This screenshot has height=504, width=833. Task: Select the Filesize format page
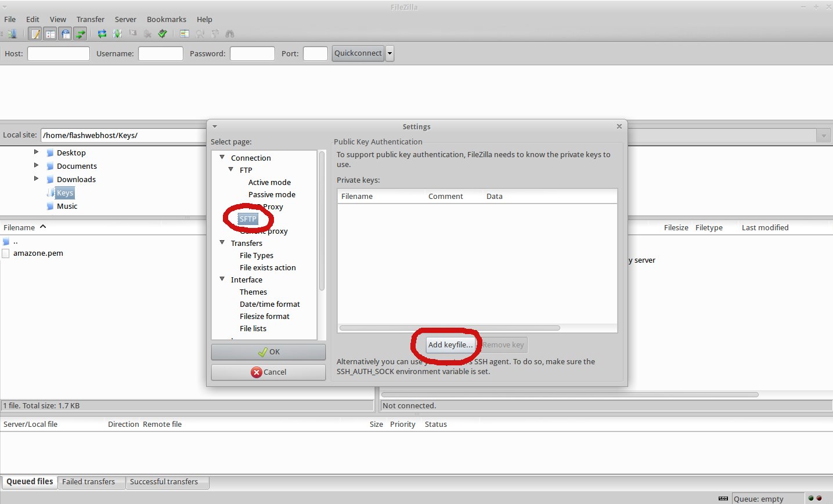(265, 316)
